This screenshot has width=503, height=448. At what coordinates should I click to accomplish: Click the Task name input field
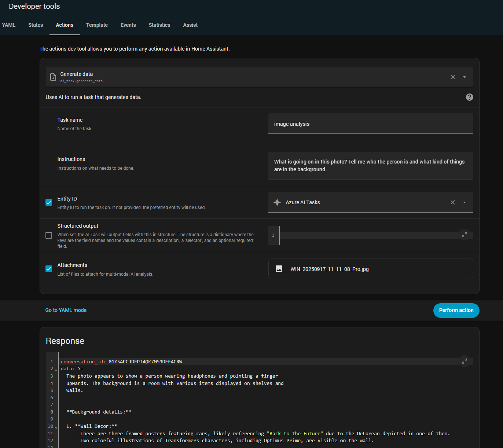(x=371, y=124)
